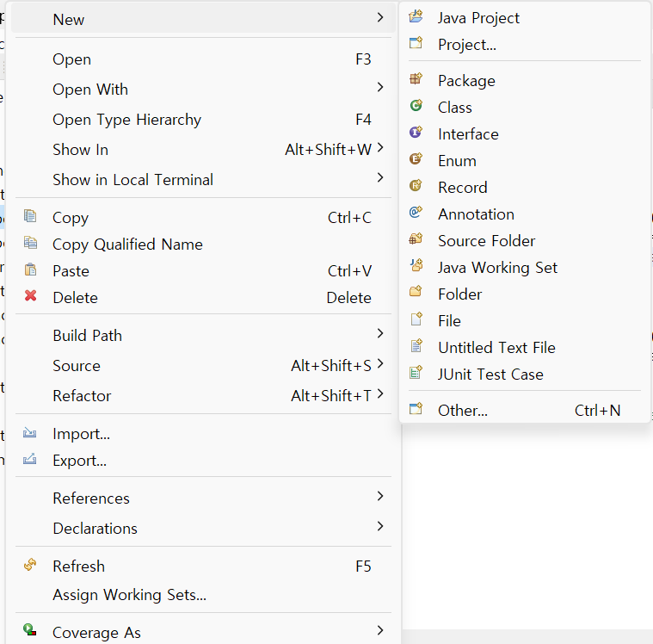Select Open Type Hierarchy

click(x=203, y=120)
